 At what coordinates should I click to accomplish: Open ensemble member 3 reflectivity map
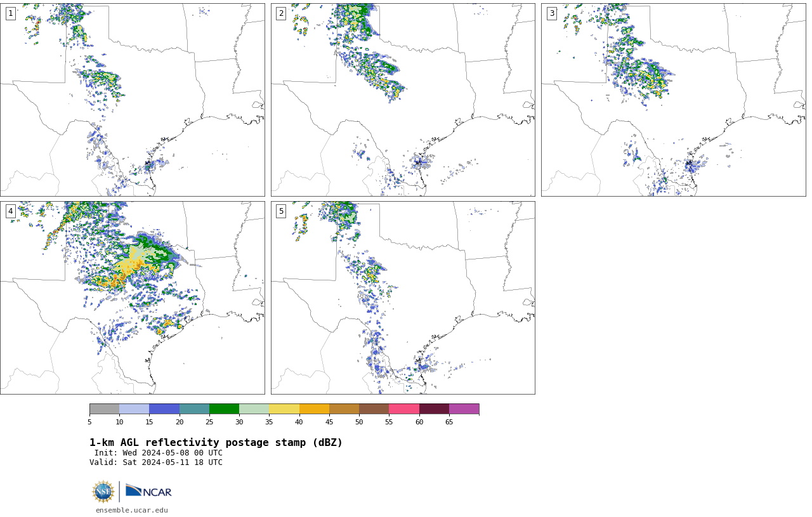[x=673, y=100]
